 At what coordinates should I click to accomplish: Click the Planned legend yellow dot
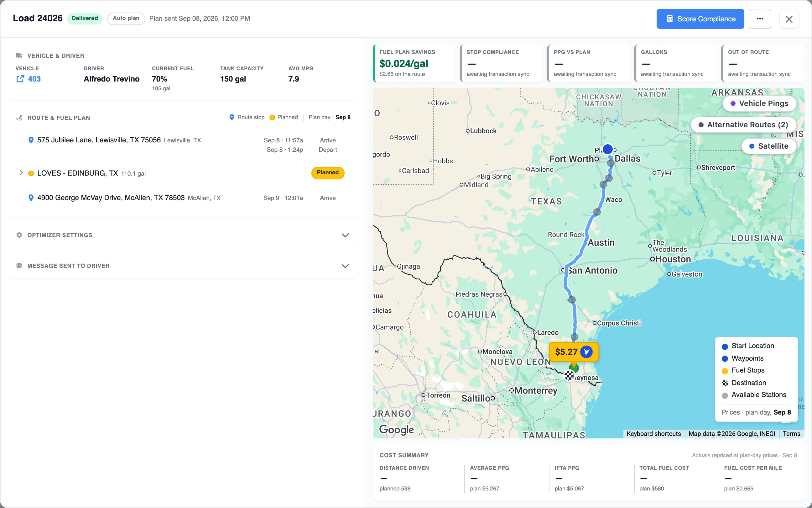click(272, 118)
